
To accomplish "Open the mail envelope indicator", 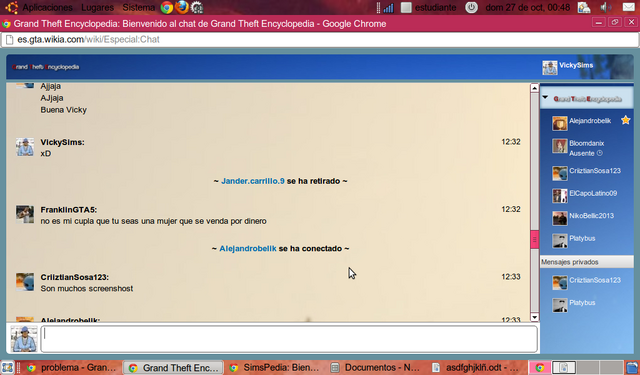I will [x=629, y=7].
